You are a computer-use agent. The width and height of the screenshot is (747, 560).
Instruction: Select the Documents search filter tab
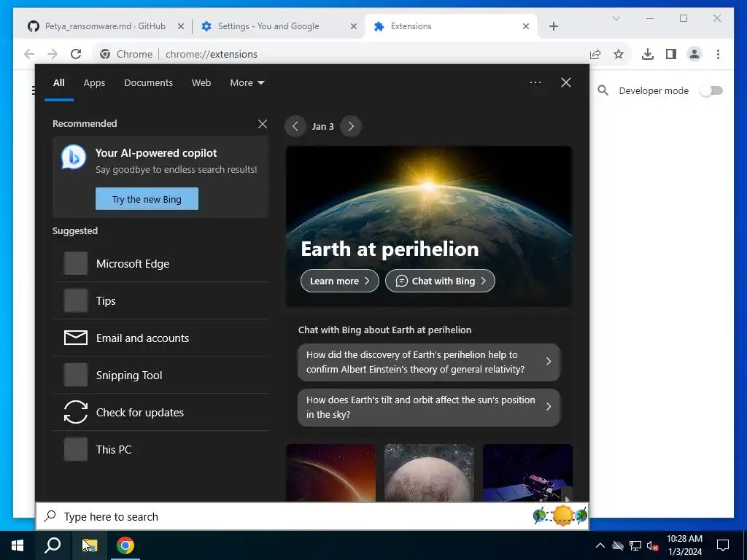[x=148, y=83]
